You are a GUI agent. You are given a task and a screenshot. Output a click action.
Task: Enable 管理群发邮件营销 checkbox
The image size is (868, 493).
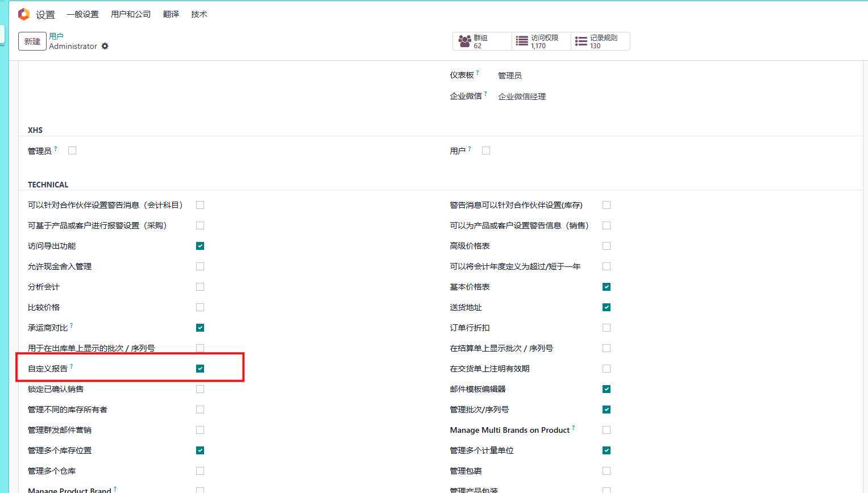point(200,430)
